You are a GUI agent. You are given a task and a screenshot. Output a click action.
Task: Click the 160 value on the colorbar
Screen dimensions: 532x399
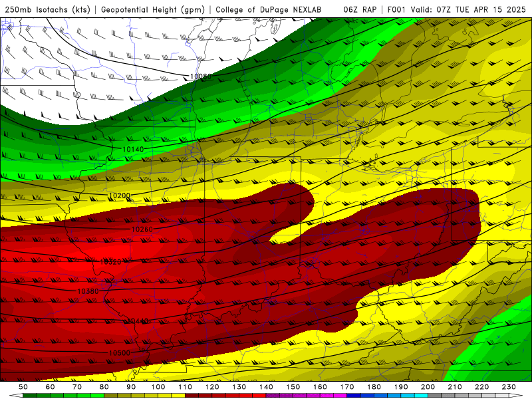point(320,387)
